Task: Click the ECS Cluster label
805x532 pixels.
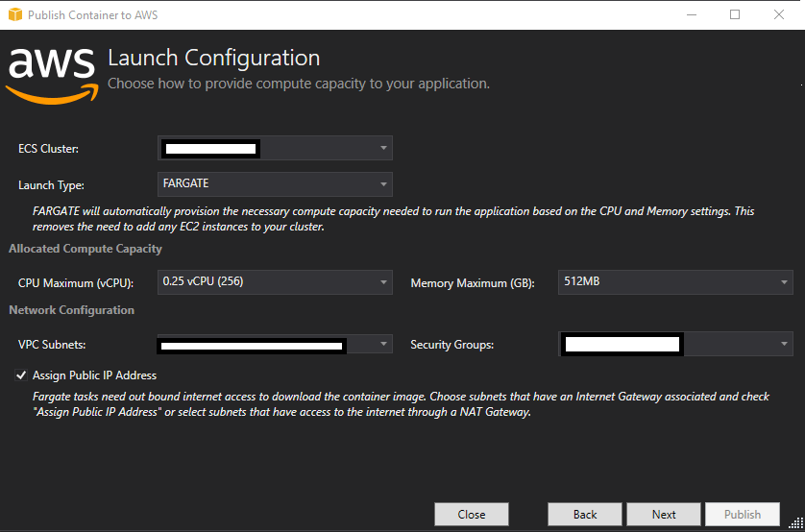Action: [x=48, y=149]
